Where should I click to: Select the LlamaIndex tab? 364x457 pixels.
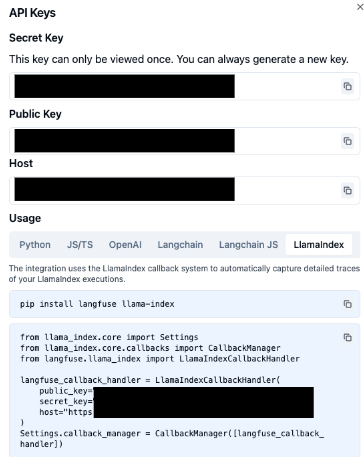point(319,245)
